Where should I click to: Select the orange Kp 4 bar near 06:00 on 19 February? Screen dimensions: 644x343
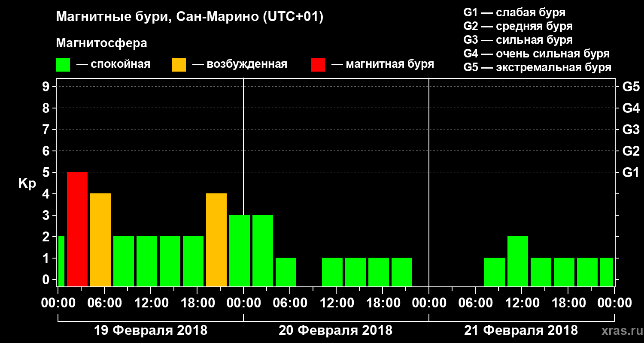pos(100,240)
